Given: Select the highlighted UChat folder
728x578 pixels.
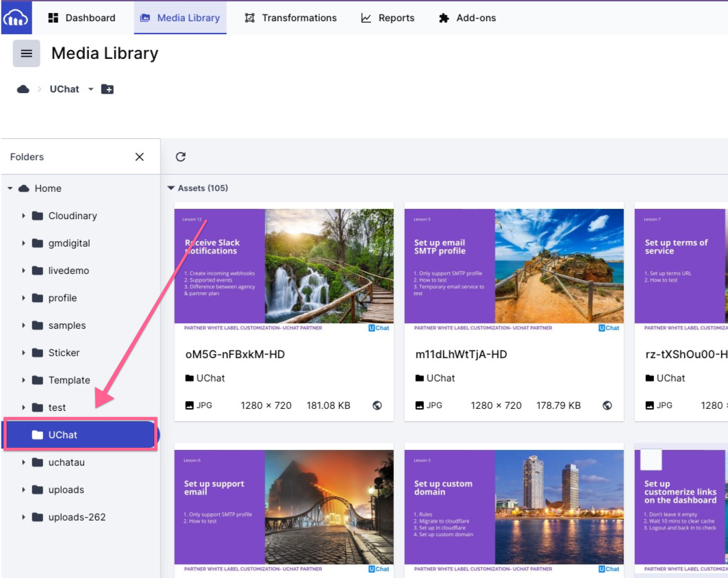Looking at the screenshot, I should [x=80, y=435].
